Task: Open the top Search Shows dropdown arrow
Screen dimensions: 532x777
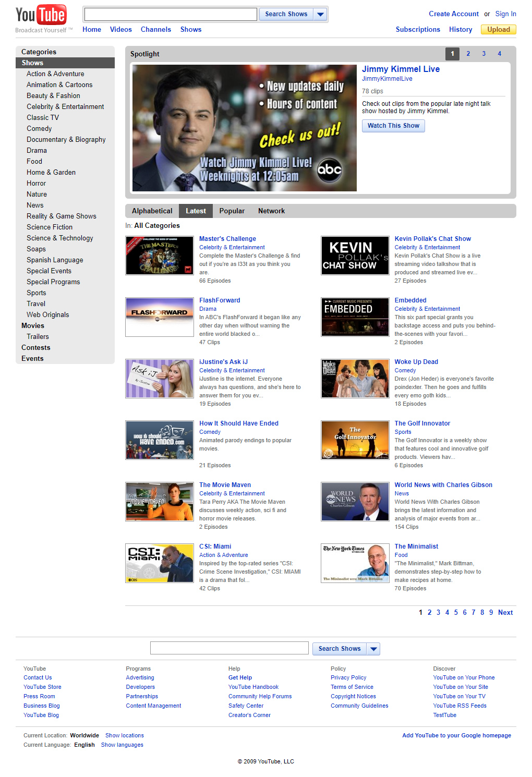Action: (321, 14)
